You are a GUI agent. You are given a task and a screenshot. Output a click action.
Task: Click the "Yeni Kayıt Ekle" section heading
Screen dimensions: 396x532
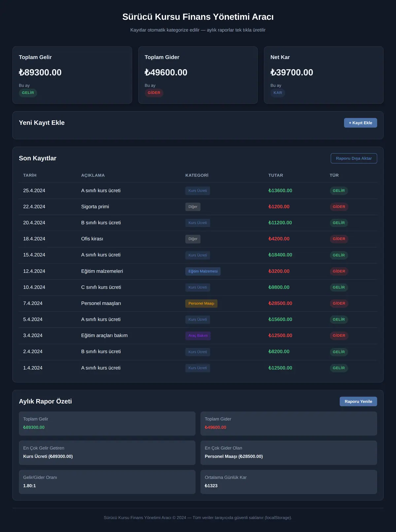(42, 123)
